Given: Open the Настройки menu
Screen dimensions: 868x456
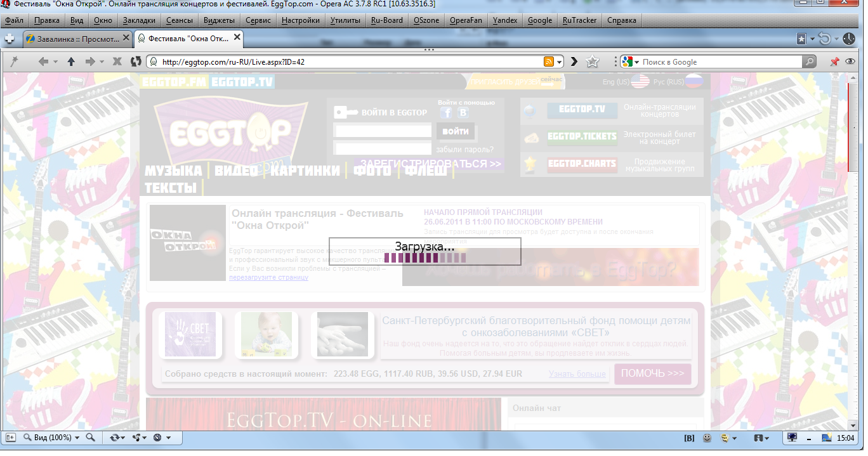Looking at the screenshot, I should click(x=300, y=20).
